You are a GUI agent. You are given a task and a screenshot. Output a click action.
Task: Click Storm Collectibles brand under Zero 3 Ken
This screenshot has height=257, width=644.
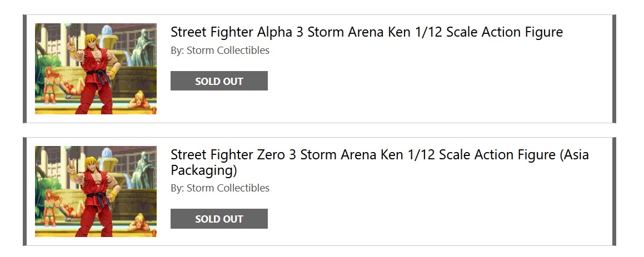click(x=228, y=188)
